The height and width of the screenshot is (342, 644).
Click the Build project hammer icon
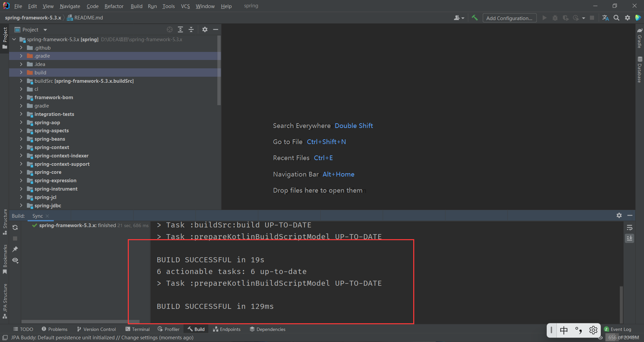pyautogui.click(x=475, y=18)
